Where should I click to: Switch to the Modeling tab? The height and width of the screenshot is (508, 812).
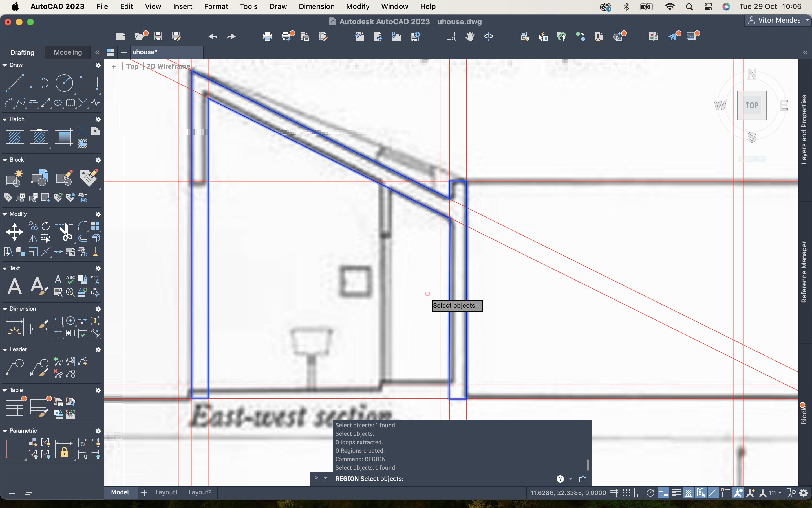[68, 52]
